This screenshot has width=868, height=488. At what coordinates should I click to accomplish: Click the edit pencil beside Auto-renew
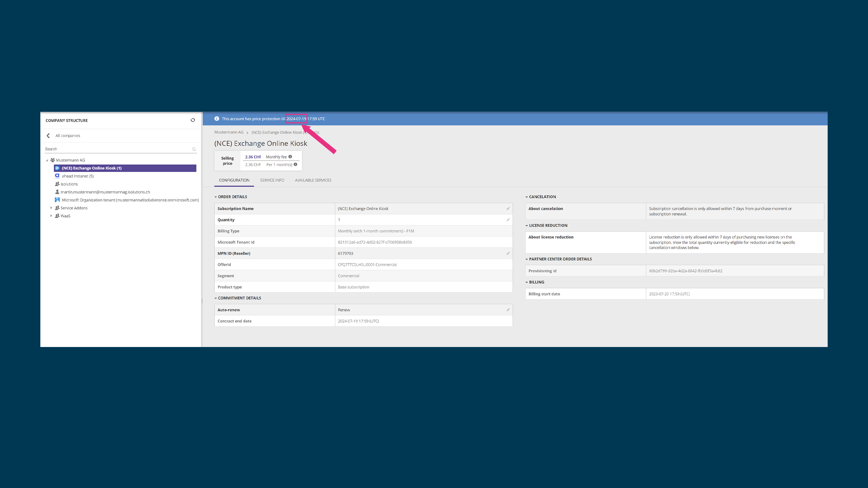[x=508, y=309]
